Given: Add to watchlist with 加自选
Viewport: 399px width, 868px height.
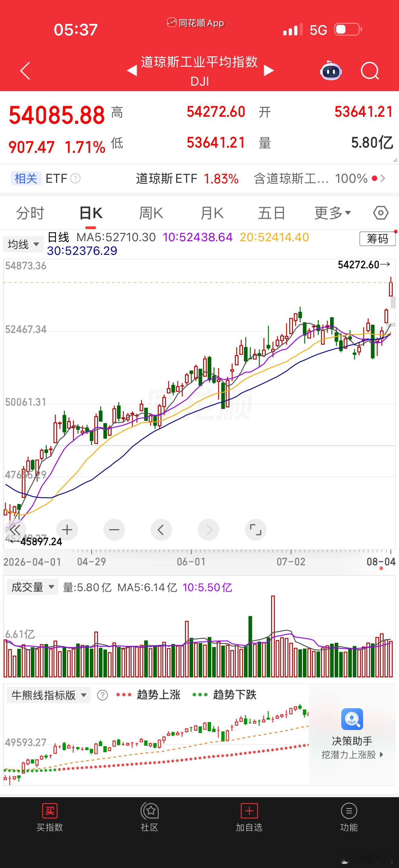Looking at the screenshot, I should point(249,811).
